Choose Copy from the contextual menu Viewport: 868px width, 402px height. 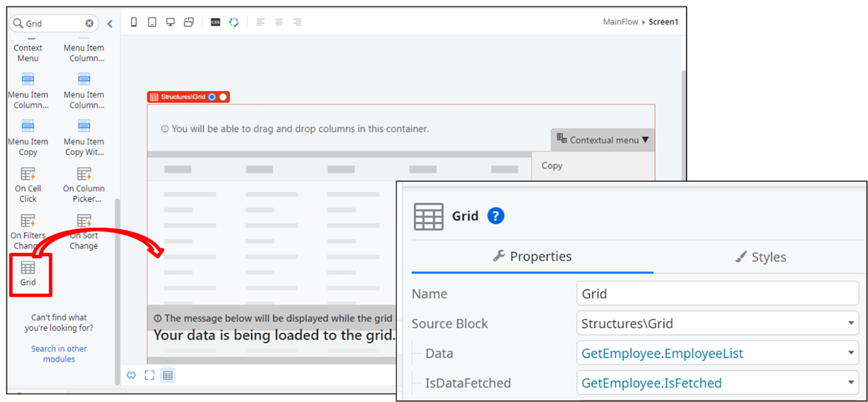click(x=552, y=166)
